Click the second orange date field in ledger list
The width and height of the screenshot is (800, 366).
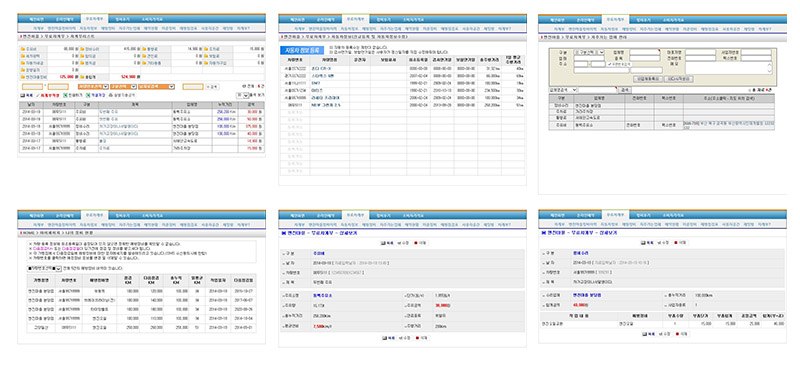(59, 87)
